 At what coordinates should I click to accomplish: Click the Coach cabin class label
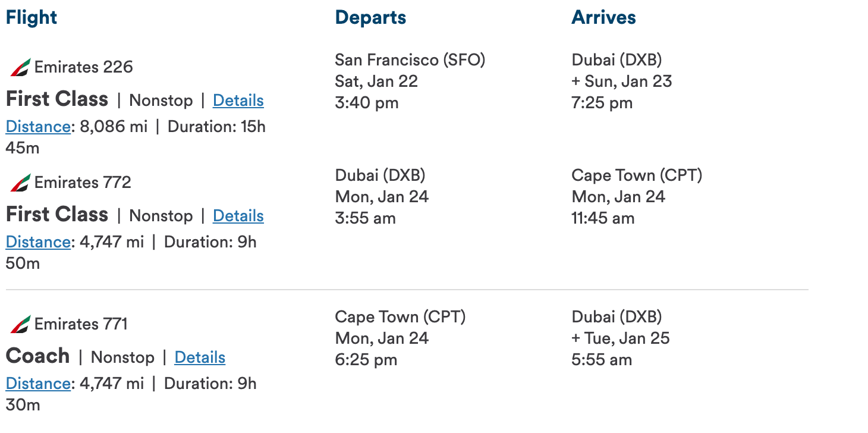(37, 356)
